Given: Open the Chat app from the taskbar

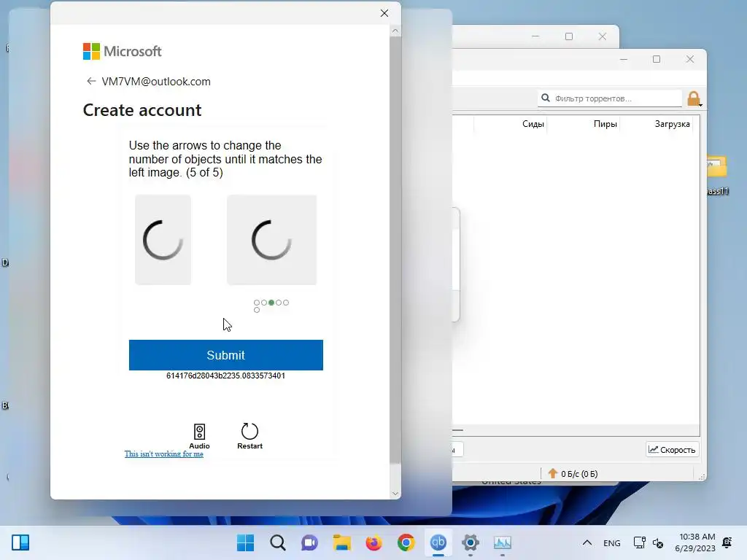Looking at the screenshot, I should point(309,542).
